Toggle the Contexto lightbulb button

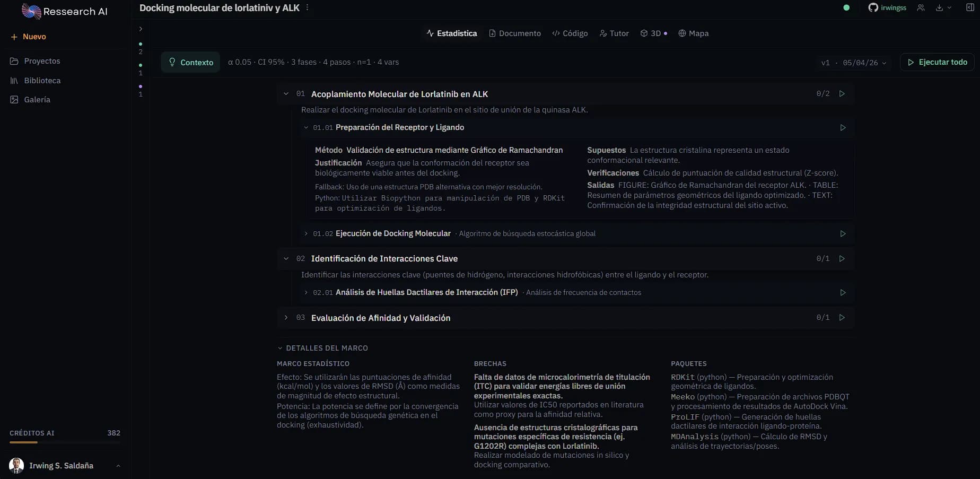[191, 63]
